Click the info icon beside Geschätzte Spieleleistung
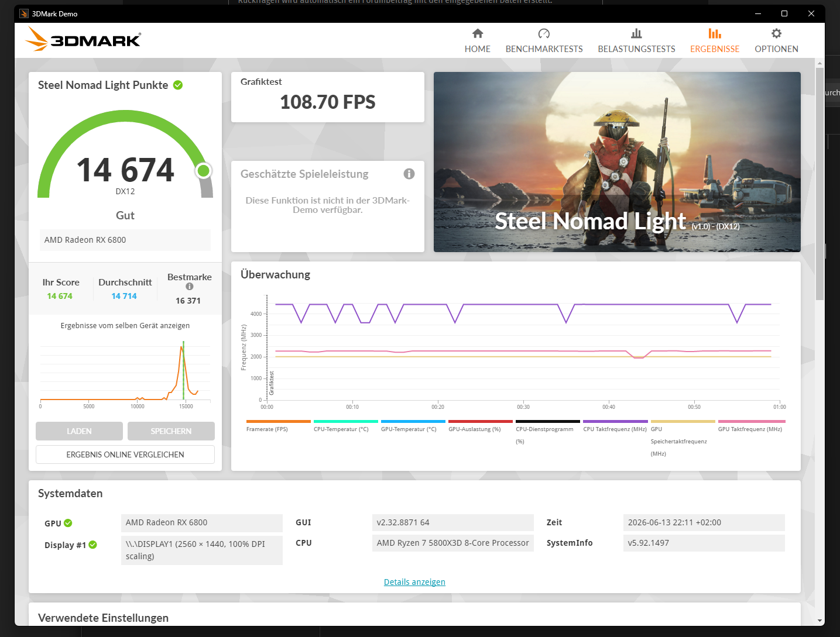This screenshot has height=637, width=840. coord(409,174)
